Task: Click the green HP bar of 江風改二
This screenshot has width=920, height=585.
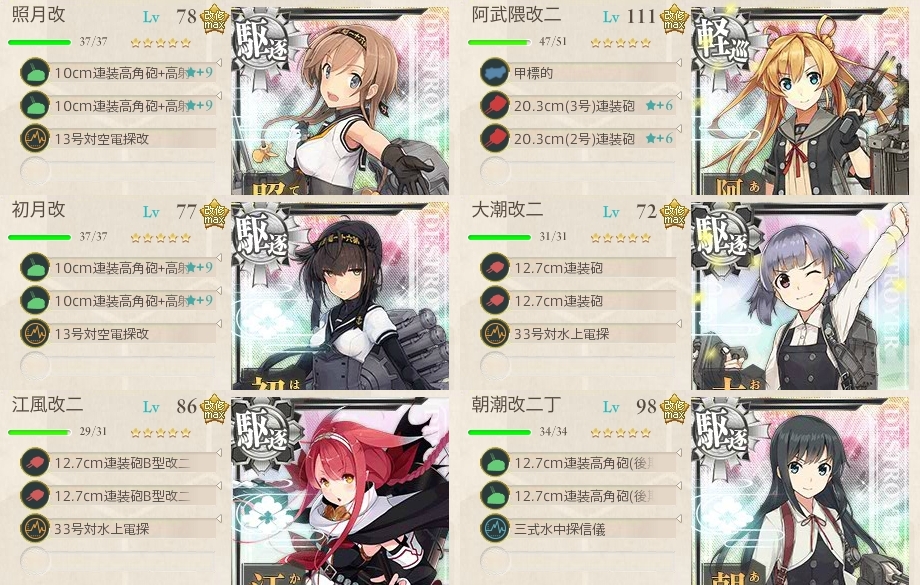Action: [39, 432]
